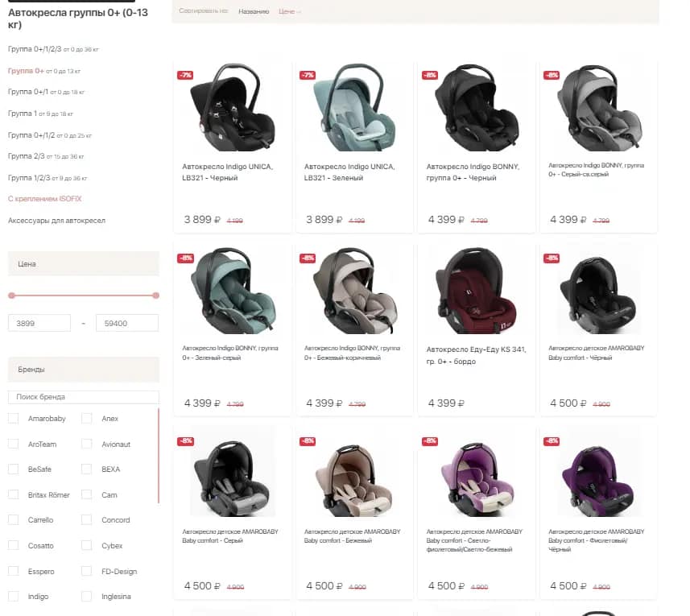Open the С креплением ISOFIX link
The width and height of the screenshot is (690, 616).
click(x=45, y=199)
